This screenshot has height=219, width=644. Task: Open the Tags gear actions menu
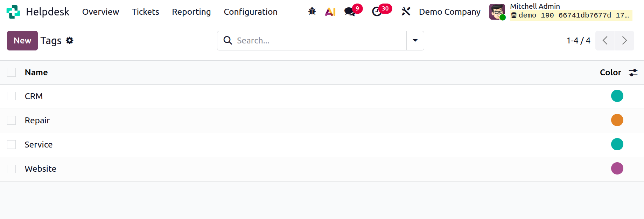[x=70, y=41]
